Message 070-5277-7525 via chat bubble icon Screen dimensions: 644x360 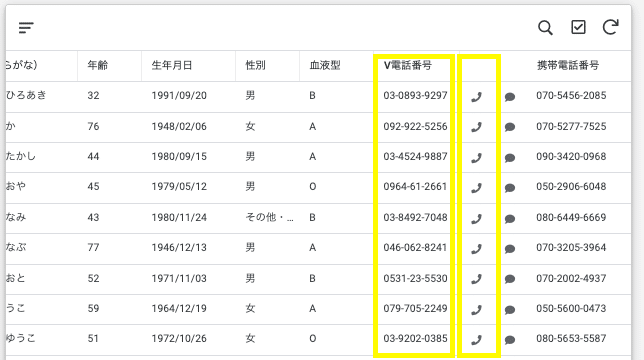(x=510, y=127)
